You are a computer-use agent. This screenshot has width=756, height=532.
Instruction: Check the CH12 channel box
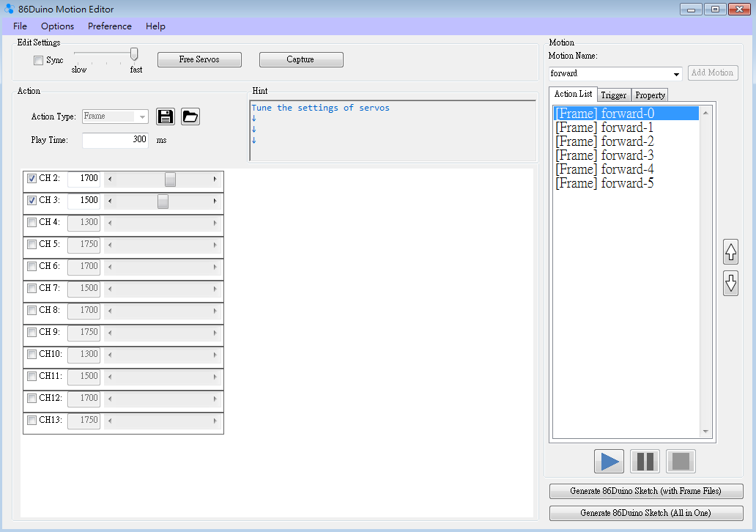pyautogui.click(x=31, y=398)
